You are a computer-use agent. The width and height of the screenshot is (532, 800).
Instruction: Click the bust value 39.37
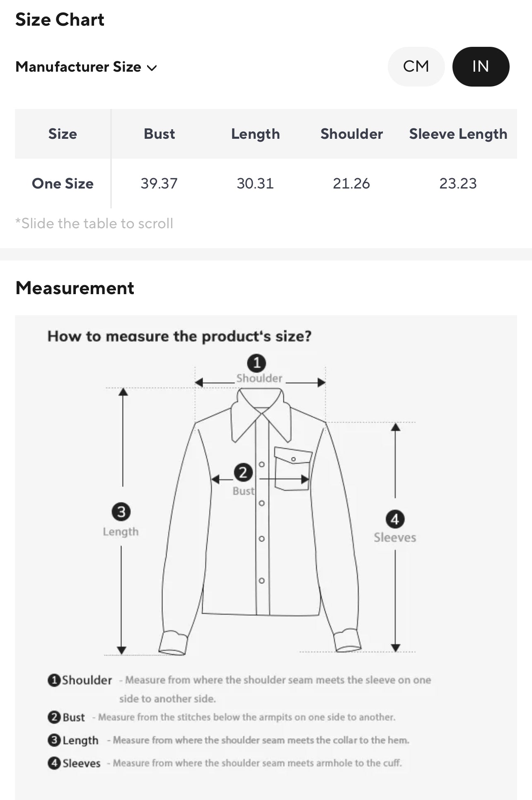click(159, 183)
